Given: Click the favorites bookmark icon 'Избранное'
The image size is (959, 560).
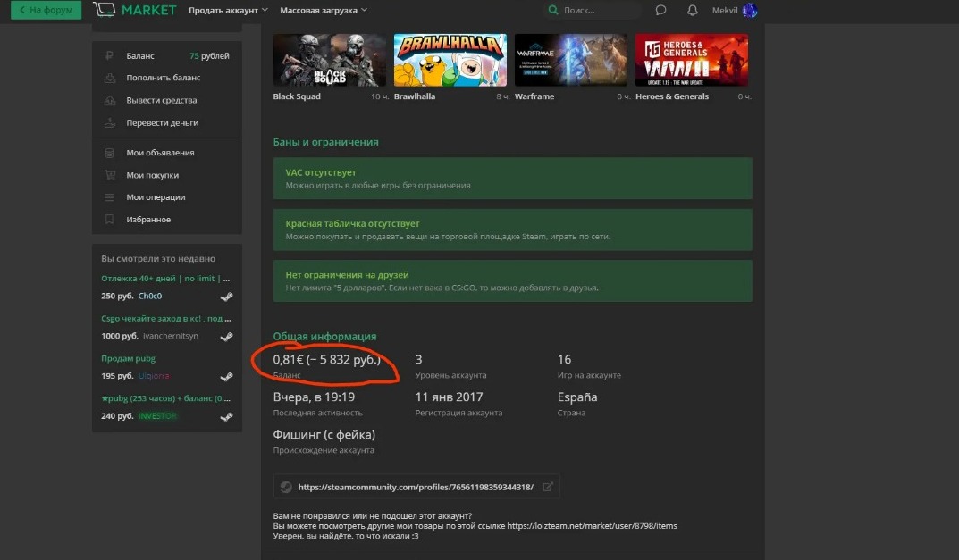Looking at the screenshot, I should coord(109,220).
